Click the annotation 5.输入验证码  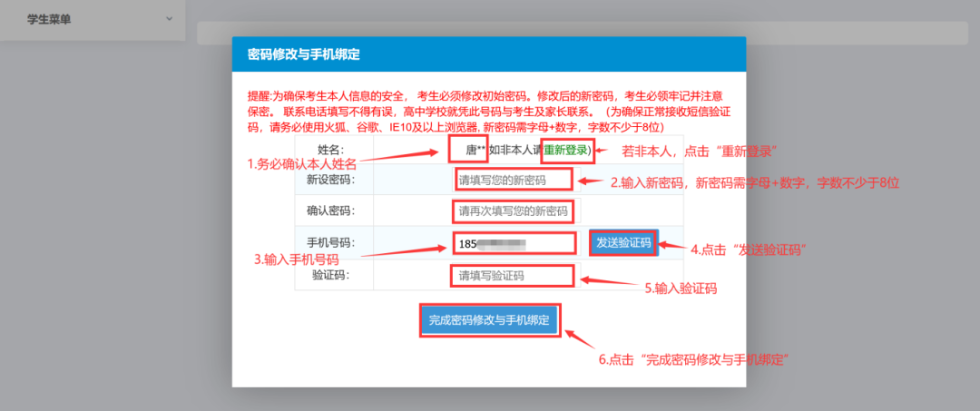680,289
